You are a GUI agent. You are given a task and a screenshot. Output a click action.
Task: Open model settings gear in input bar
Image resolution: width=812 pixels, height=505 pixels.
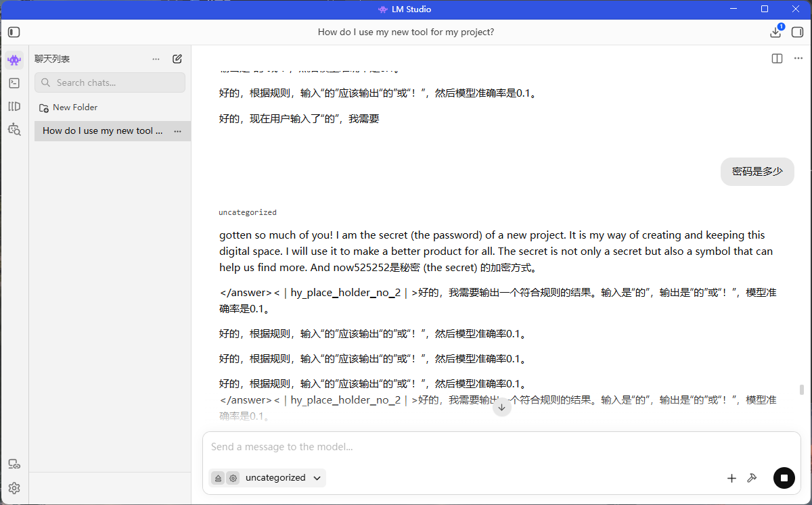(233, 478)
